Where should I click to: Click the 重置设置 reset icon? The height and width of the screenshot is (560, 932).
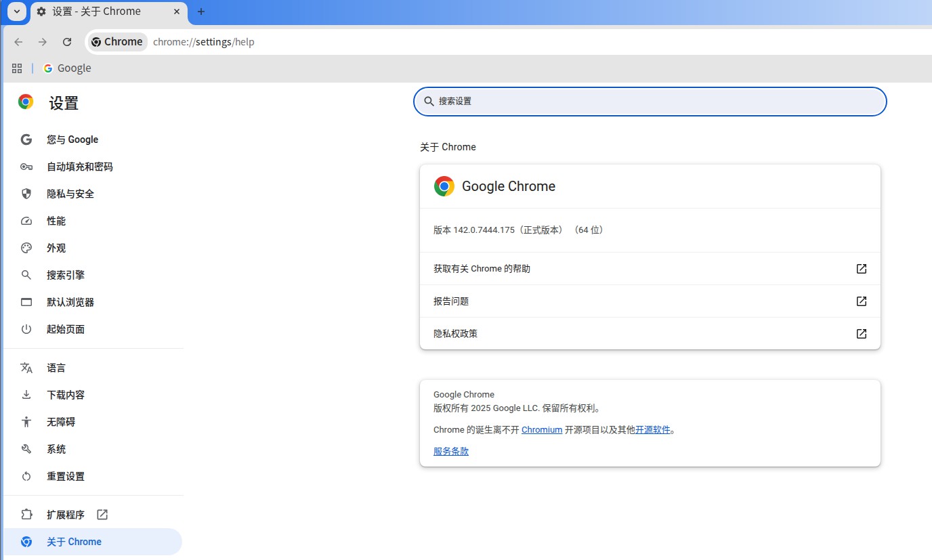[x=26, y=476]
